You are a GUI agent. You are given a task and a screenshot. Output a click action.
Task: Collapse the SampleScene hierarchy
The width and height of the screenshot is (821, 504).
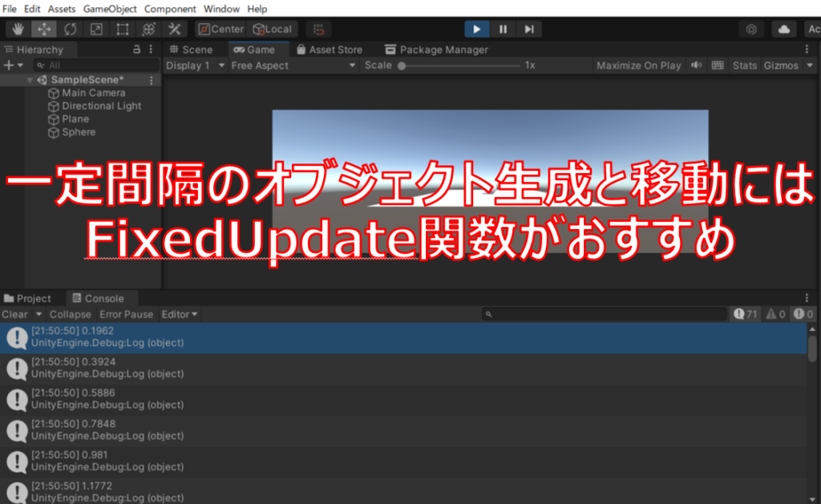(29, 79)
